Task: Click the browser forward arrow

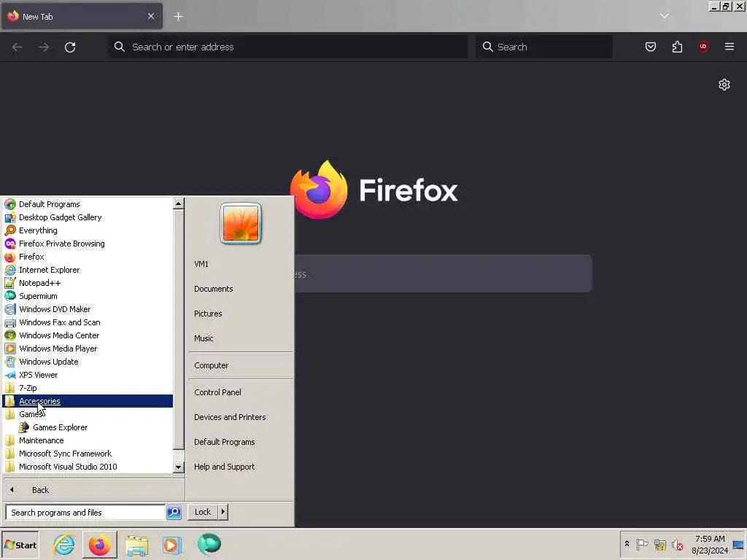Action: click(x=44, y=47)
